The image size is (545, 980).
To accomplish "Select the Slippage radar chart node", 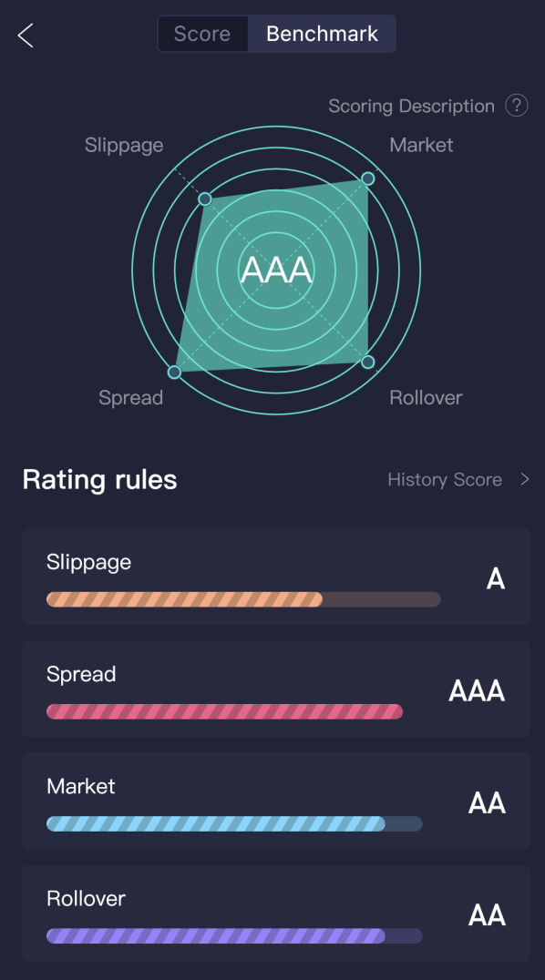I will coord(205,199).
